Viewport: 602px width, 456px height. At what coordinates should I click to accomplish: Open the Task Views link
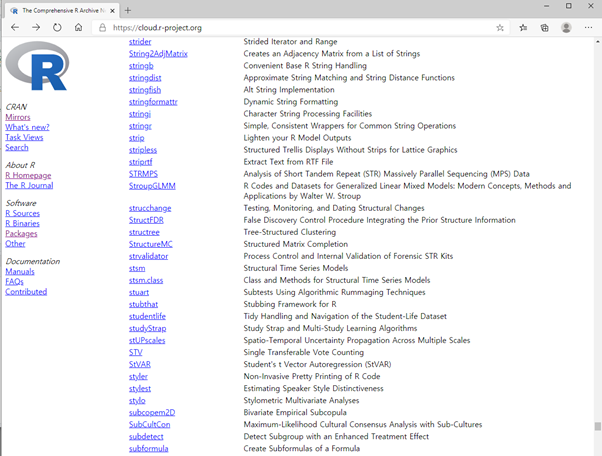24,137
